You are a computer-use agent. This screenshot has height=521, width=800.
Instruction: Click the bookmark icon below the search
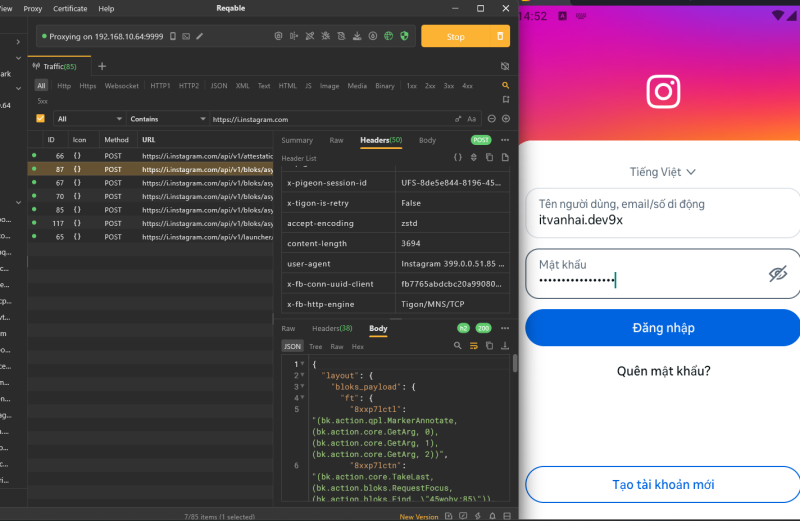[x=505, y=101]
